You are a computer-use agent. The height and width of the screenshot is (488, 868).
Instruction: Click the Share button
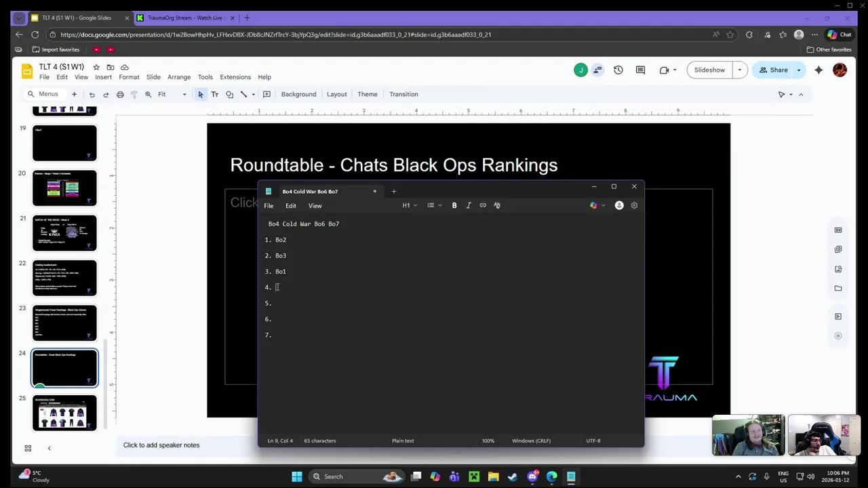pos(773,70)
